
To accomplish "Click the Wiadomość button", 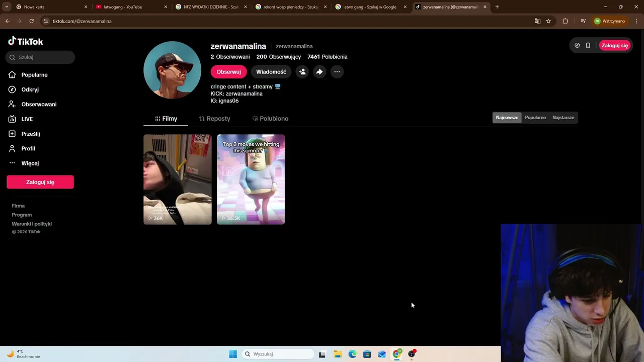I will pos(271,72).
